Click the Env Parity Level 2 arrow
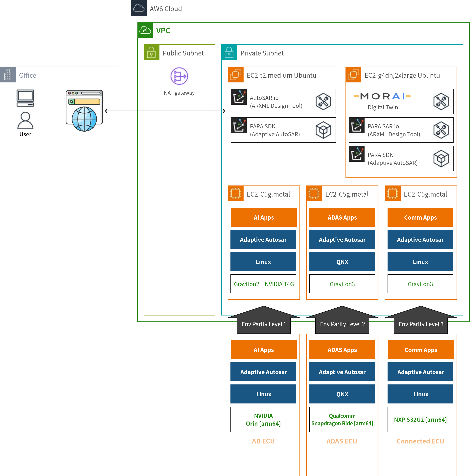Viewport: 476px width, 476px height. 342,320
